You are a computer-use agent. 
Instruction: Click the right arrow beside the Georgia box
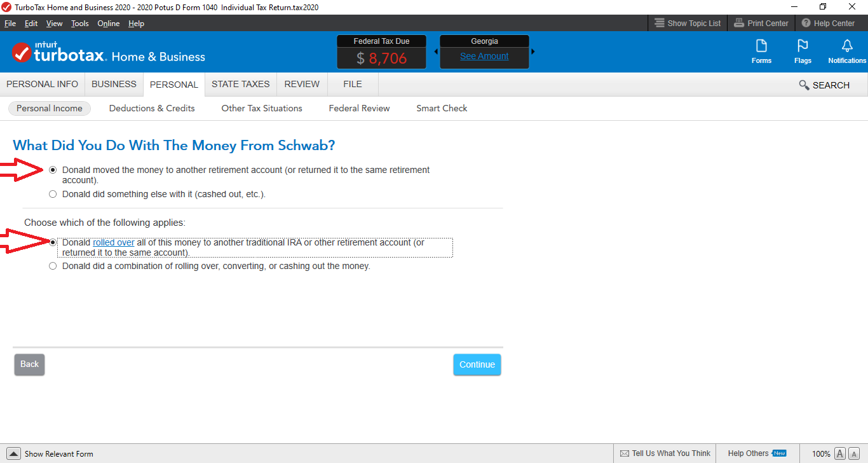tap(533, 52)
